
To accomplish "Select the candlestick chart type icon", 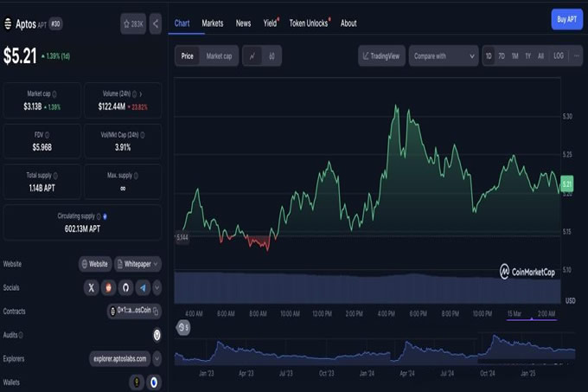I will [272, 56].
